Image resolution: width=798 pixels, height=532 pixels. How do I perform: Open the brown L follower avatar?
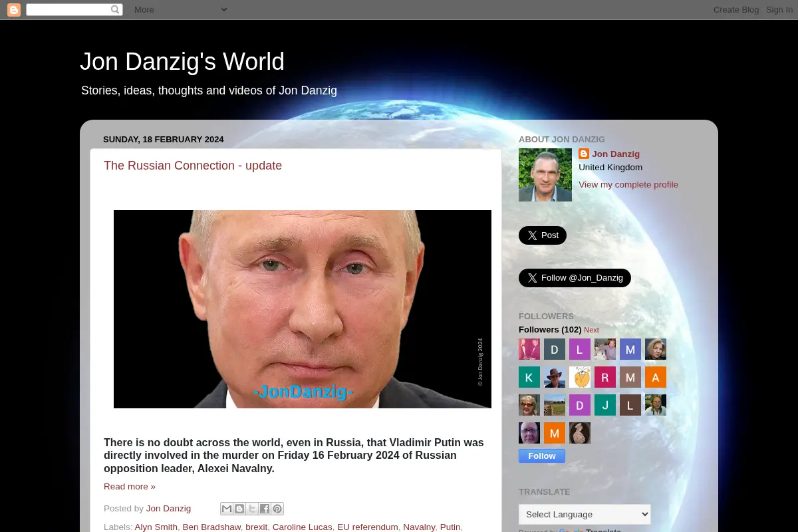tap(630, 405)
